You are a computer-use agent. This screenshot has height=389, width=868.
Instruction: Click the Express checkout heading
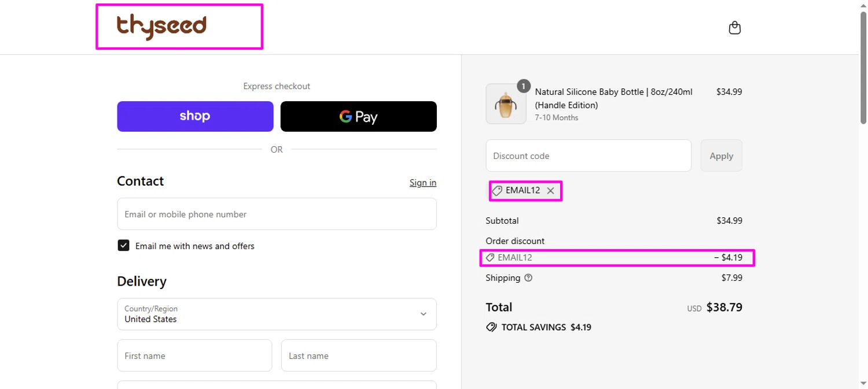[x=277, y=86]
